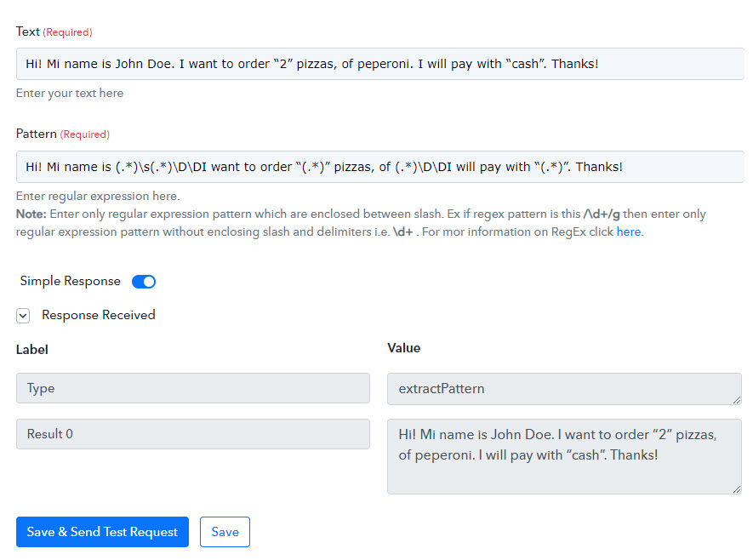Grab resize handle of extractPattern text area
Image resolution: width=753 pixels, height=560 pixels.
(x=737, y=400)
